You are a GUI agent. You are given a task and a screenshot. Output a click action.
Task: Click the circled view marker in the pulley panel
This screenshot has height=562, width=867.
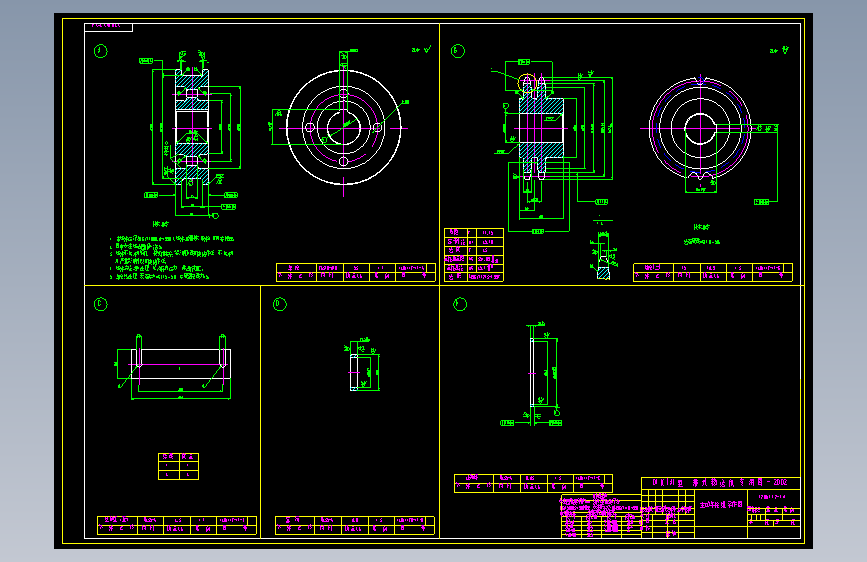click(101, 51)
